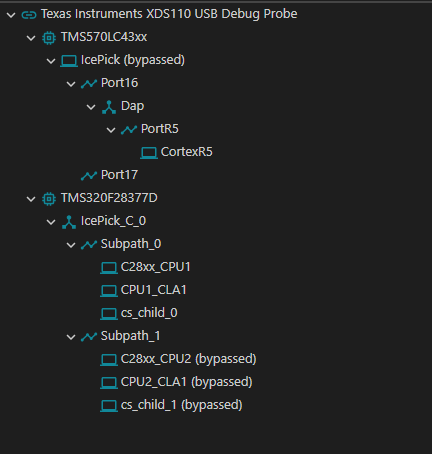432x454 pixels.
Task: Select the CortexR5 label
Action: (x=186, y=152)
